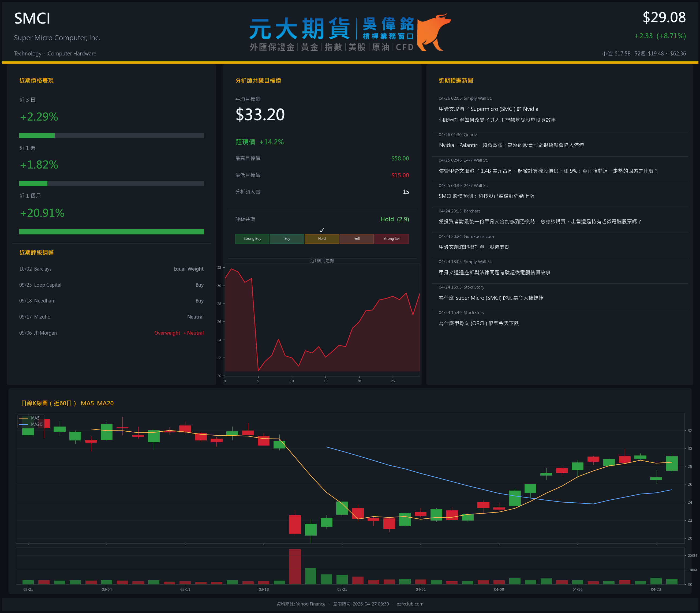
Task: Click the MA20 legend entry
Action: click(31, 424)
